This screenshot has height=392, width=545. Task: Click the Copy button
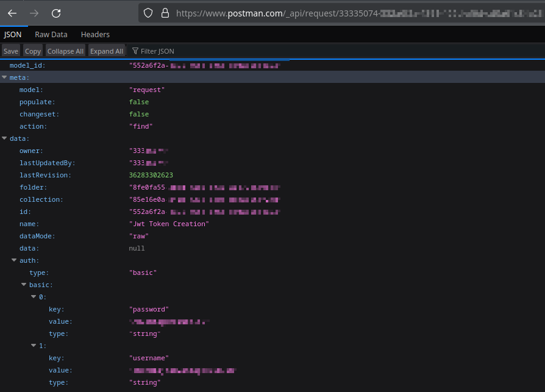click(x=33, y=51)
